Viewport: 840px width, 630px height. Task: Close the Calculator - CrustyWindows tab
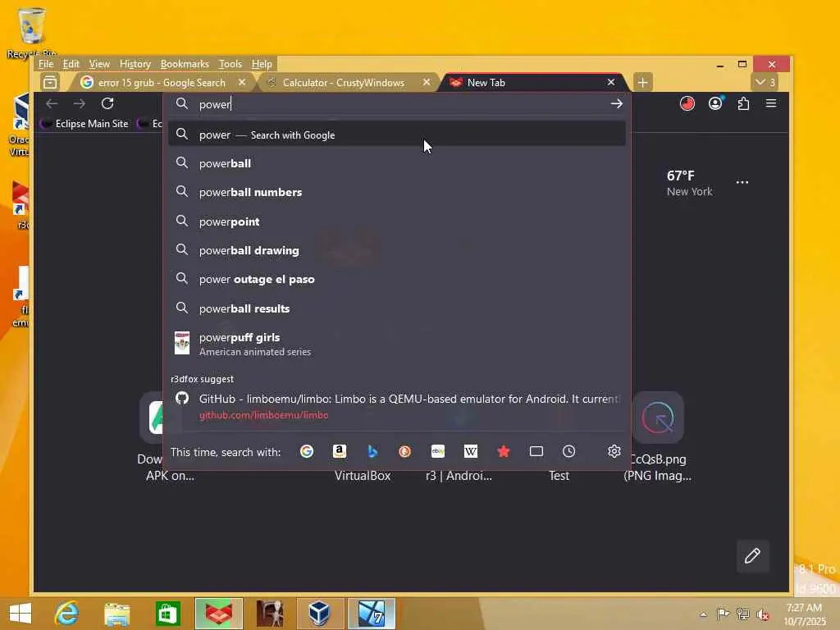tap(427, 82)
